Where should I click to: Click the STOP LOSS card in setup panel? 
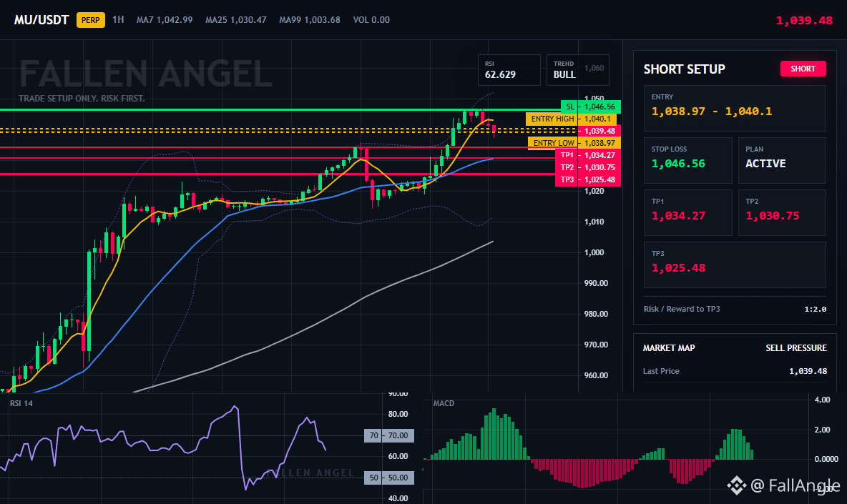687,160
